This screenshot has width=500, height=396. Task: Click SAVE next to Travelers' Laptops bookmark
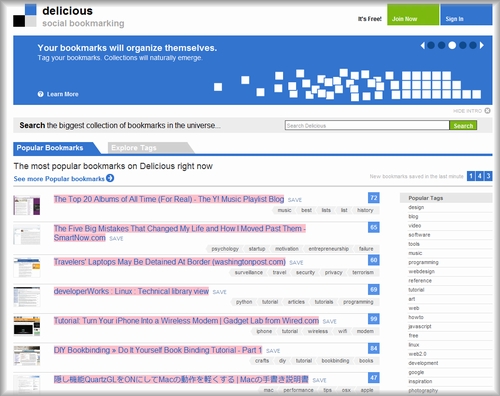click(296, 263)
